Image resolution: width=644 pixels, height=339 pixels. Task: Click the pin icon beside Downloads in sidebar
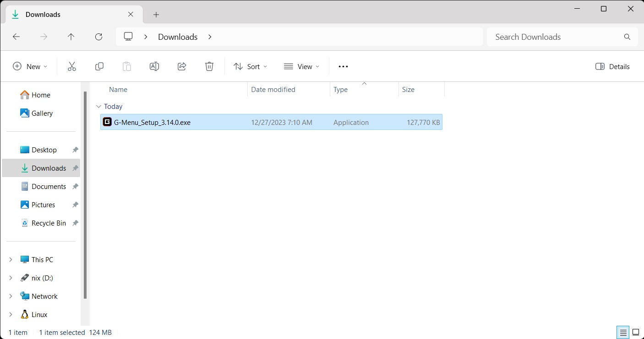point(75,168)
